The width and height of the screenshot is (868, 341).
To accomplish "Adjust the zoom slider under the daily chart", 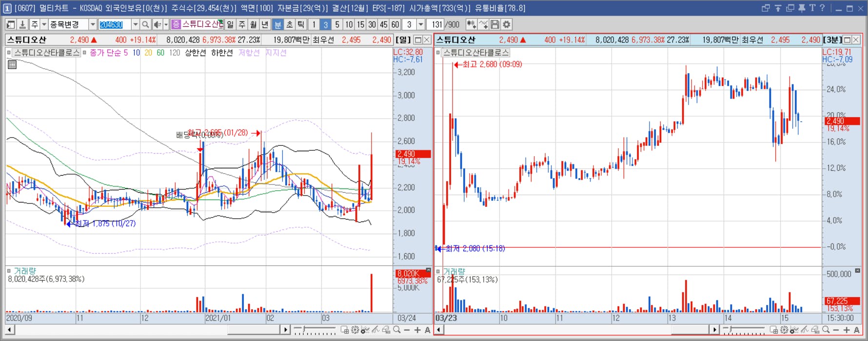I will click(315, 331).
